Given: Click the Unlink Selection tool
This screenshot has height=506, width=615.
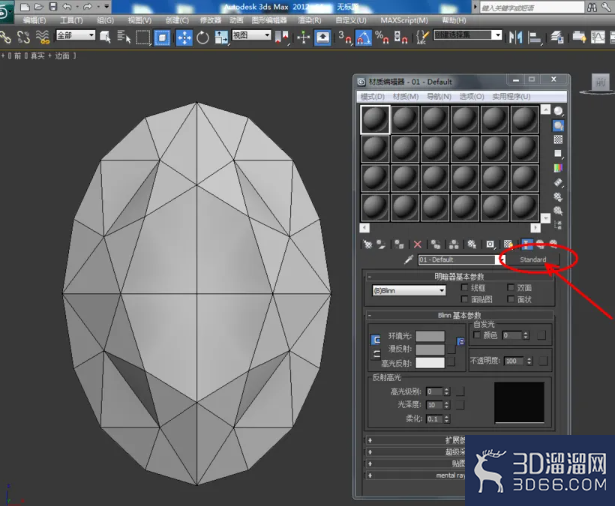Looking at the screenshot, I should (x=24, y=38).
